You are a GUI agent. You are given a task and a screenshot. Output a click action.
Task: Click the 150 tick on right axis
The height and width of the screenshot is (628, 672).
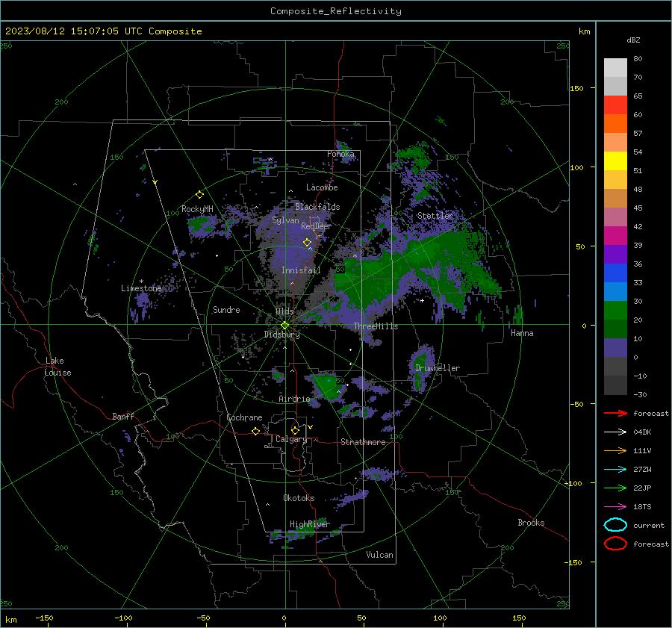click(577, 88)
